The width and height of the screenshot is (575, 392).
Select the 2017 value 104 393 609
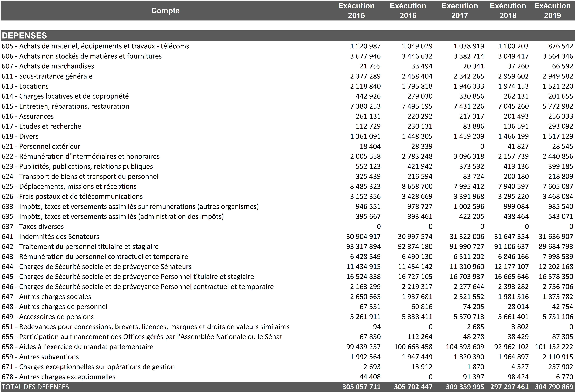click(465, 347)
